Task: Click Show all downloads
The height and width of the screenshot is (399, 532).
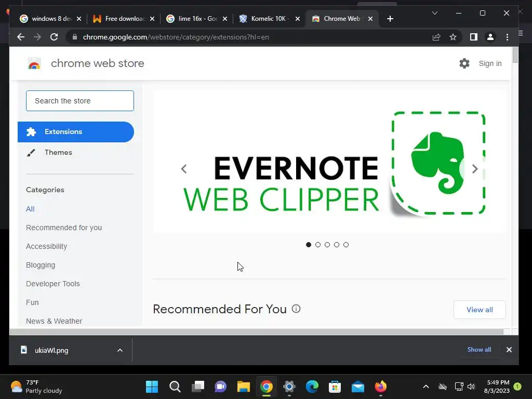Action: pos(479,350)
